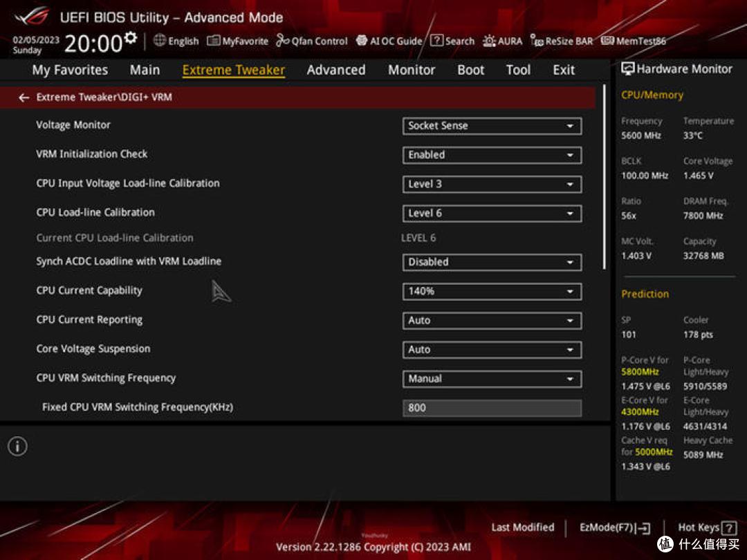Click the AI OC Guide brain icon
Viewport: 747px width, 560px height.
tap(362, 41)
